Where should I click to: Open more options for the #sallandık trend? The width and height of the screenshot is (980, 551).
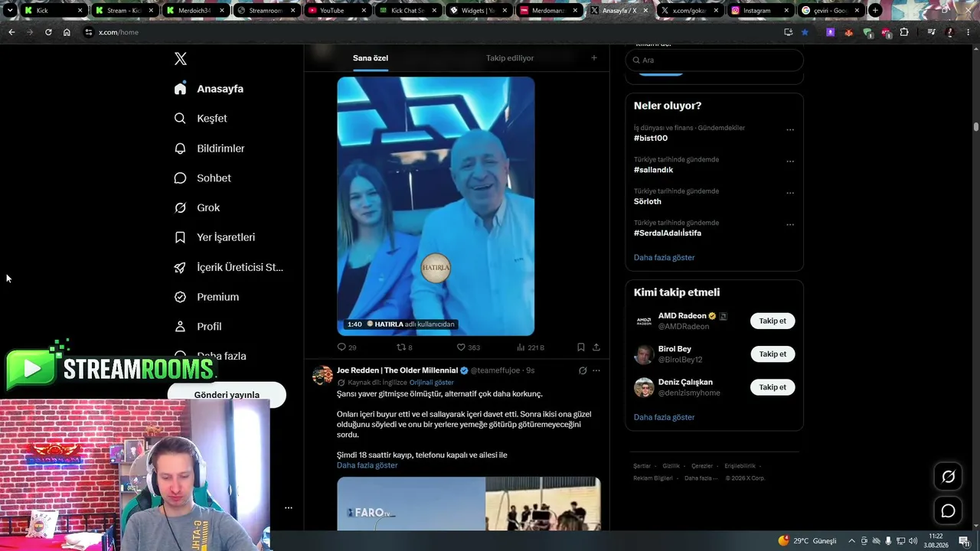790,161
